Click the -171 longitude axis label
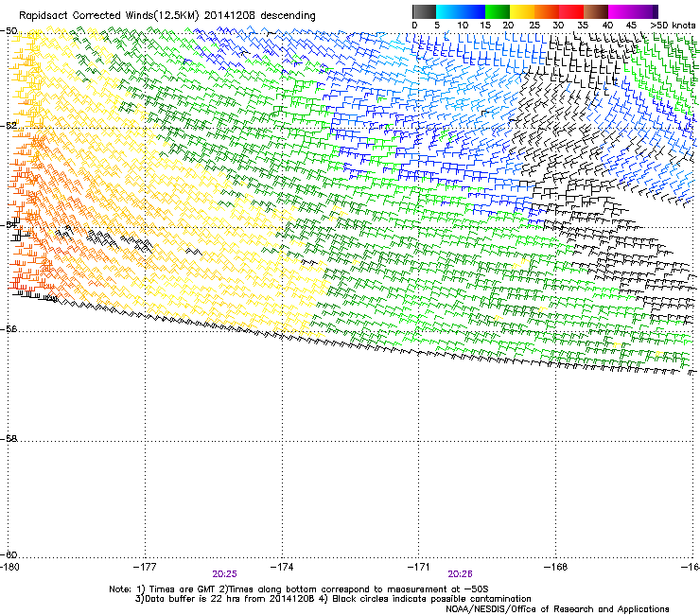Image resolution: width=700 pixels, height=615 pixels. pos(419,567)
